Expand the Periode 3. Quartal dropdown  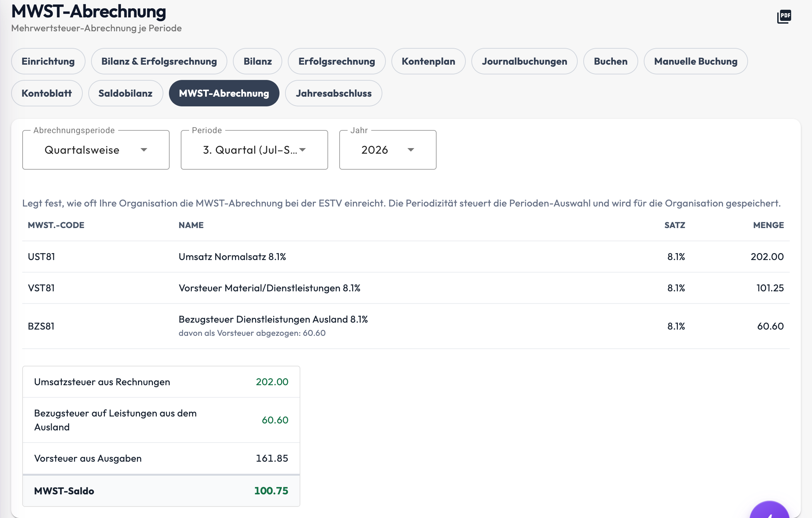point(254,150)
